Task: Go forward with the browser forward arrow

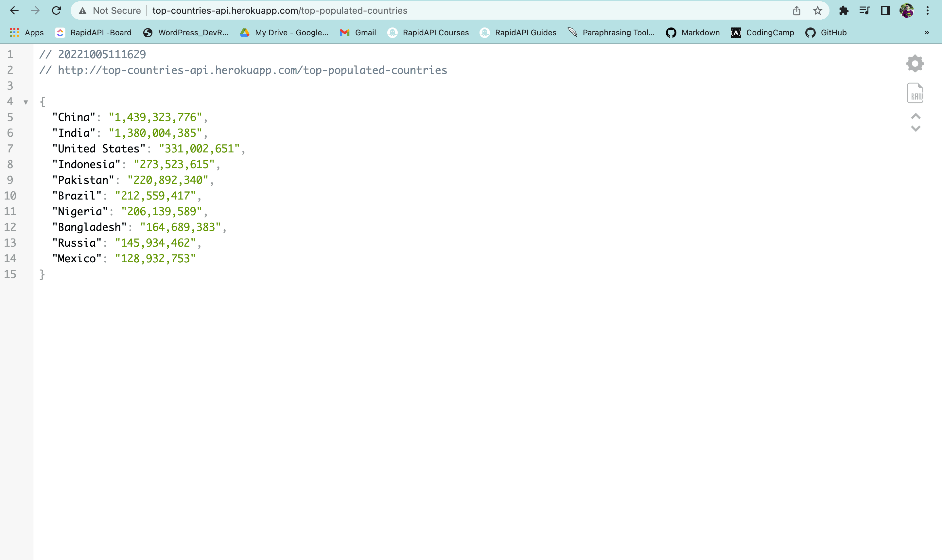Action: coord(35,10)
